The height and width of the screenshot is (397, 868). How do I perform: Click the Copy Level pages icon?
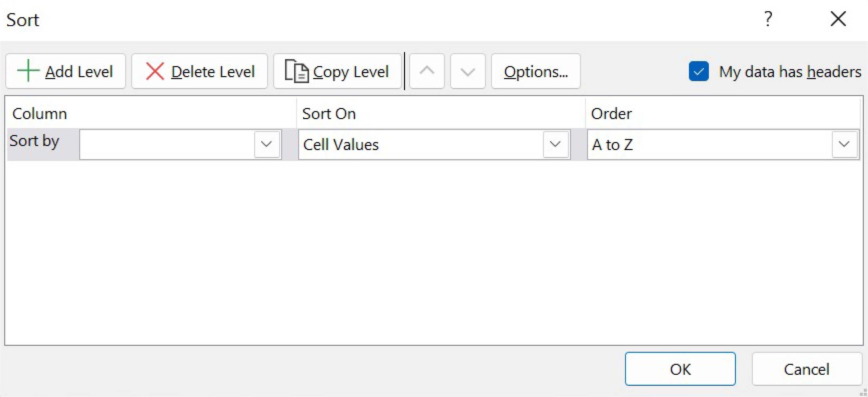(x=296, y=71)
